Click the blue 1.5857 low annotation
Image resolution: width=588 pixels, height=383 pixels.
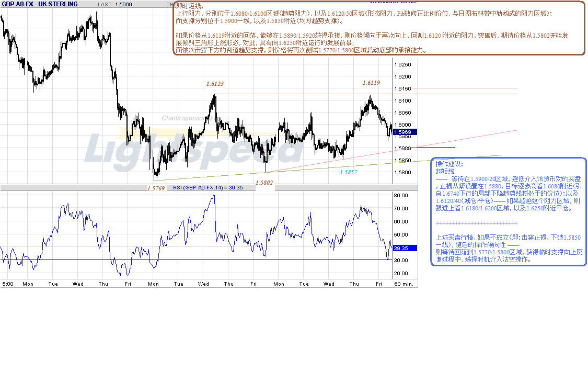349,172
